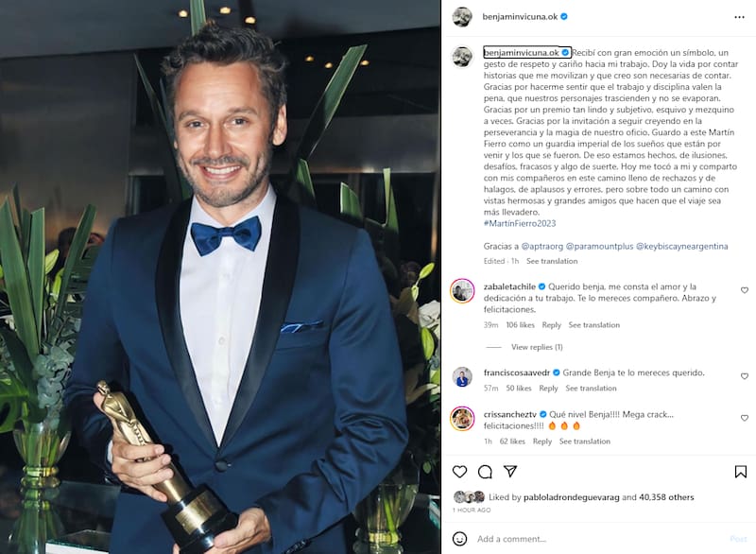Like franciscosaavedr's comment with heart

point(745,376)
